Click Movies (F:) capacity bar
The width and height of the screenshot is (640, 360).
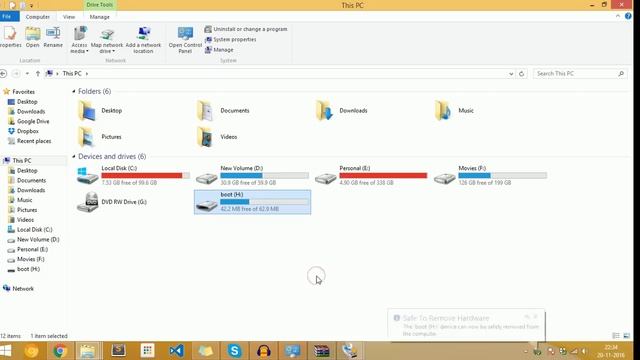(502, 176)
